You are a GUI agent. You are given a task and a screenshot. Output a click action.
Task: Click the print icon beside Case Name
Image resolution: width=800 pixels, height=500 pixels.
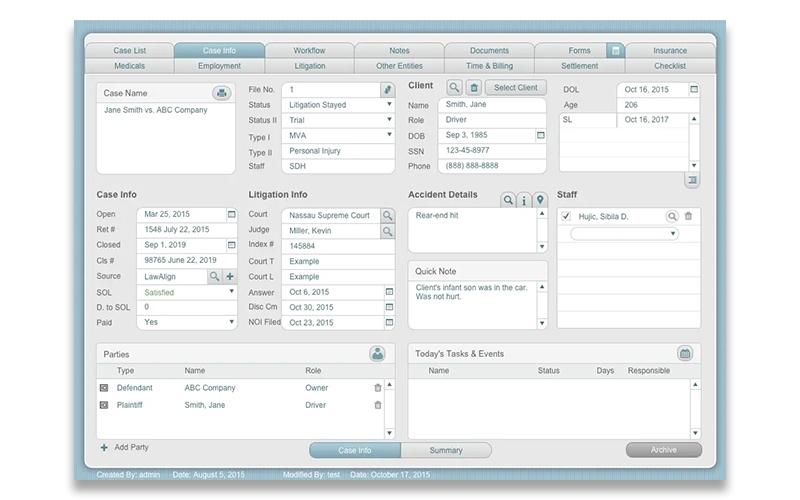click(x=221, y=93)
